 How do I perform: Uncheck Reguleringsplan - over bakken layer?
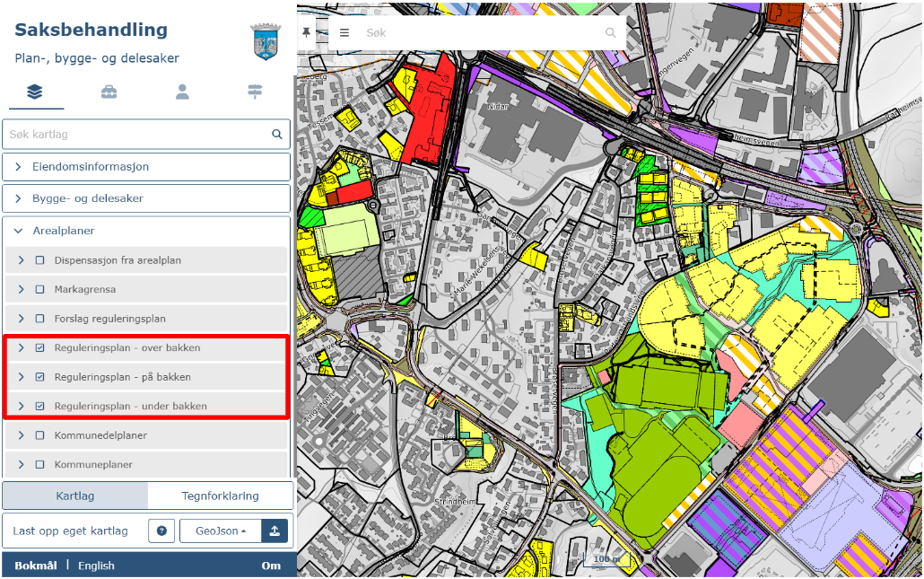(39, 348)
